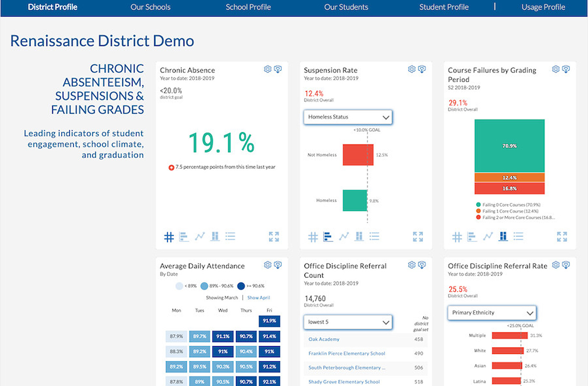
Task: Expand Course Failures card to fullscreen
Action: [x=562, y=237]
